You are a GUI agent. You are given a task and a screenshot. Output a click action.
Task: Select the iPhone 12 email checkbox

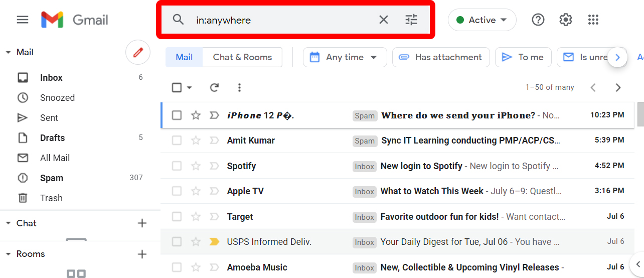coord(177,115)
